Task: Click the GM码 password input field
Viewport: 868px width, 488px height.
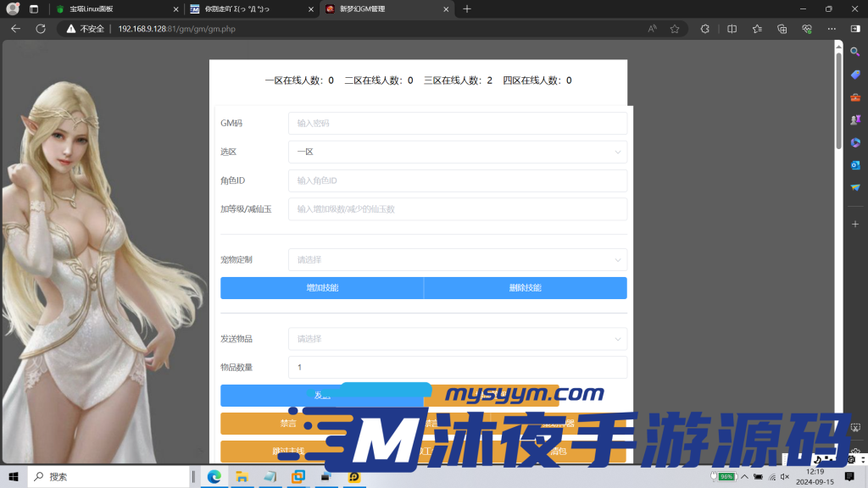Action: pos(458,123)
